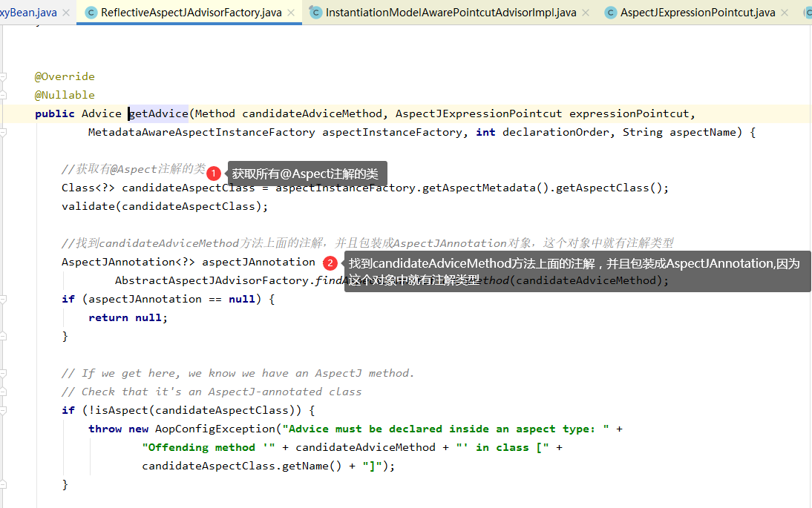Click class icon on ReflectiveAspectJAdvisorFactory tab

coord(91,13)
